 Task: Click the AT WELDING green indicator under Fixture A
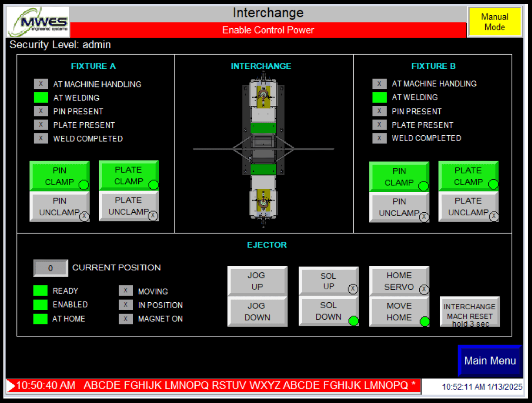click(x=41, y=98)
